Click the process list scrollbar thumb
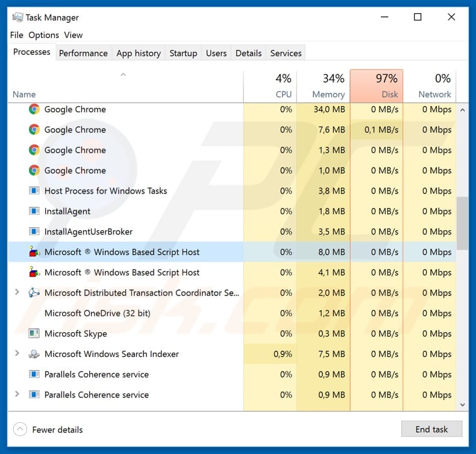 pyautogui.click(x=462, y=223)
